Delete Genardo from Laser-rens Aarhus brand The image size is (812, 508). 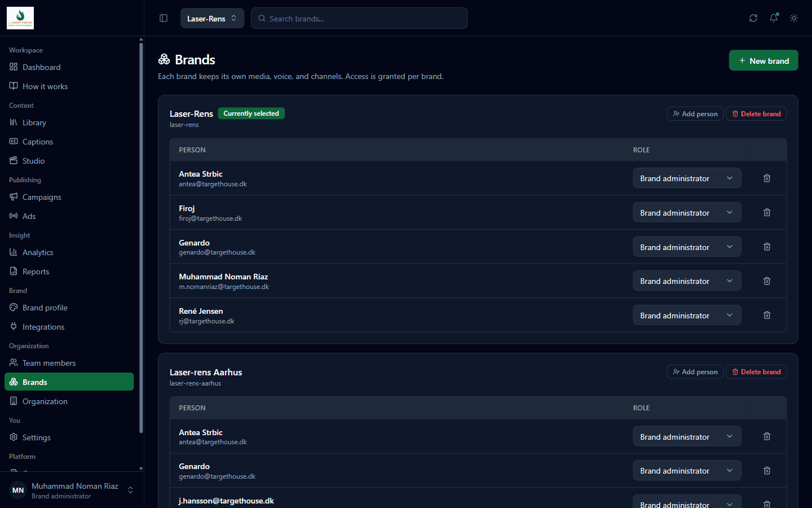(767, 471)
